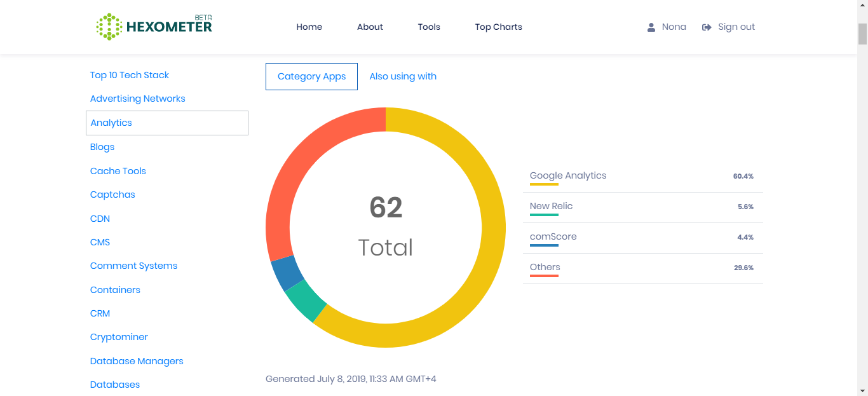Click the Hexometer logo icon
This screenshot has width=868, height=396.
point(109,27)
